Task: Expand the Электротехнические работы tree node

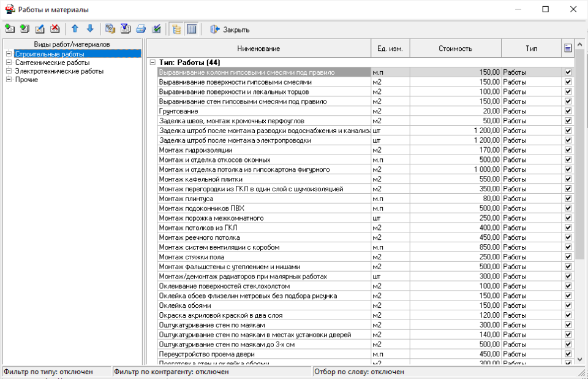Action: click(x=9, y=71)
